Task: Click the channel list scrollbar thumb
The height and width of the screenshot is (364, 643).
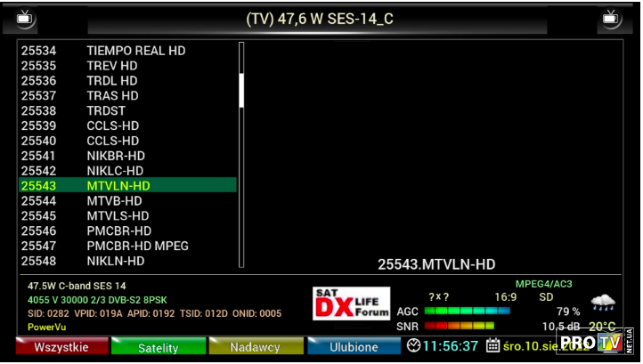Action: pos(240,89)
